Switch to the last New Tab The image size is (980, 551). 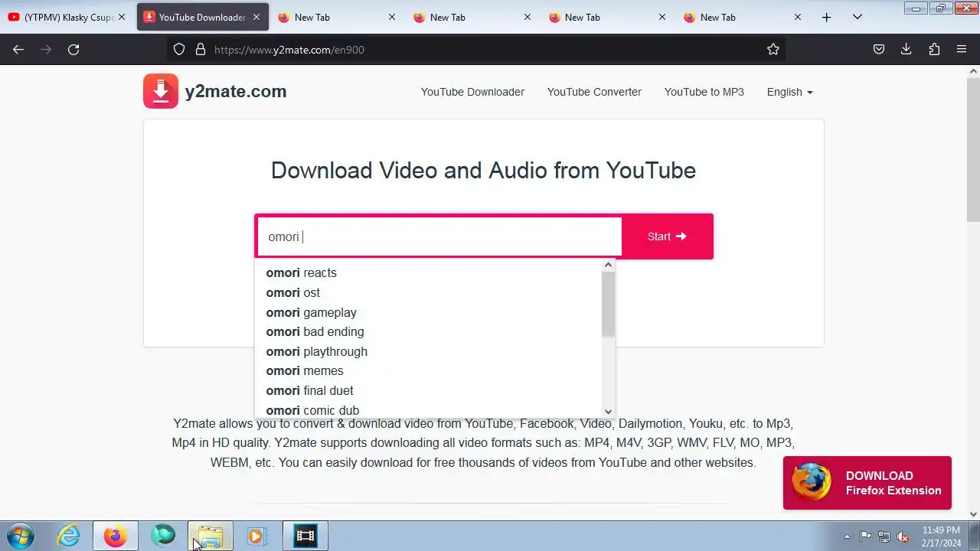[x=743, y=17]
